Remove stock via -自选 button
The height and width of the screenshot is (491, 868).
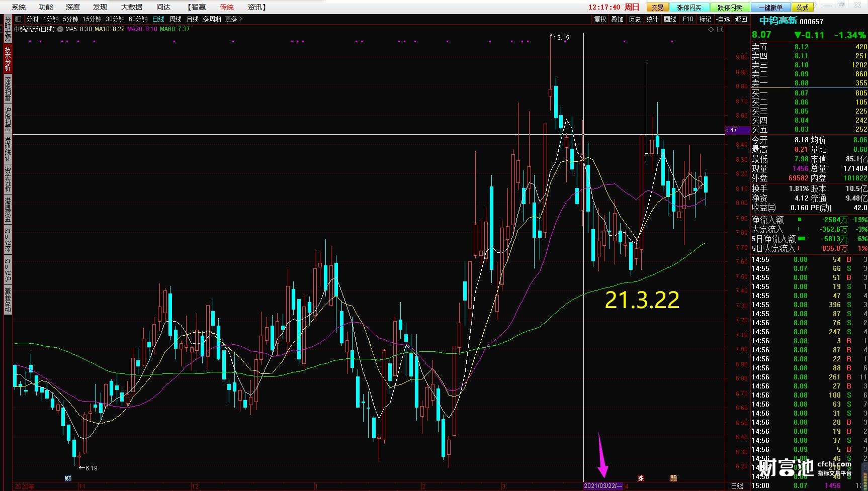[x=723, y=19]
